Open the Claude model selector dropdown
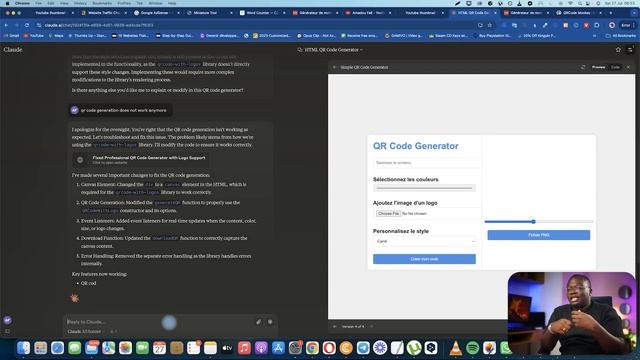This screenshot has width=640, height=360. pyautogui.click(x=86, y=331)
